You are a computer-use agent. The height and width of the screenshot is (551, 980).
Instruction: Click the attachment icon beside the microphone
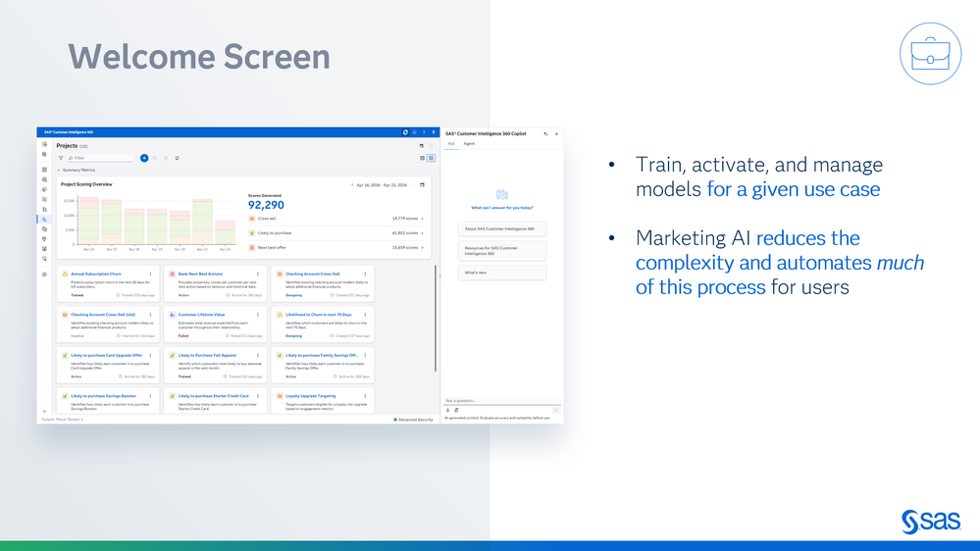tap(456, 411)
